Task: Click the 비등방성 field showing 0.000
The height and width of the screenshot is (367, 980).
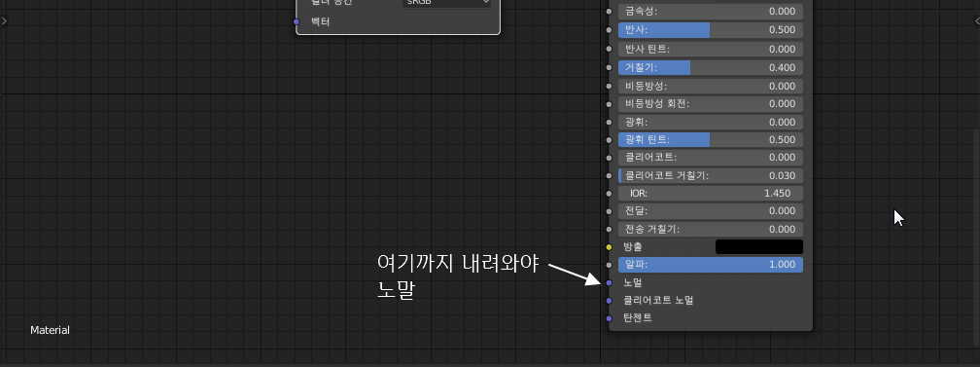Action: (711, 86)
